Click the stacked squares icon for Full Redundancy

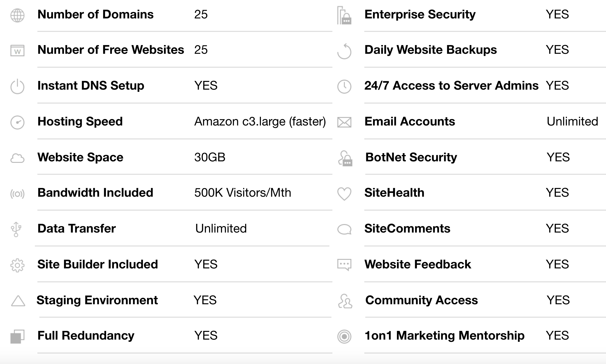pos(17,337)
